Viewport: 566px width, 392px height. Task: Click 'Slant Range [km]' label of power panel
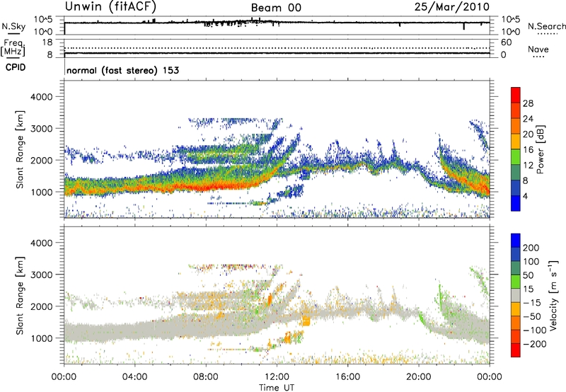(20, 149)
